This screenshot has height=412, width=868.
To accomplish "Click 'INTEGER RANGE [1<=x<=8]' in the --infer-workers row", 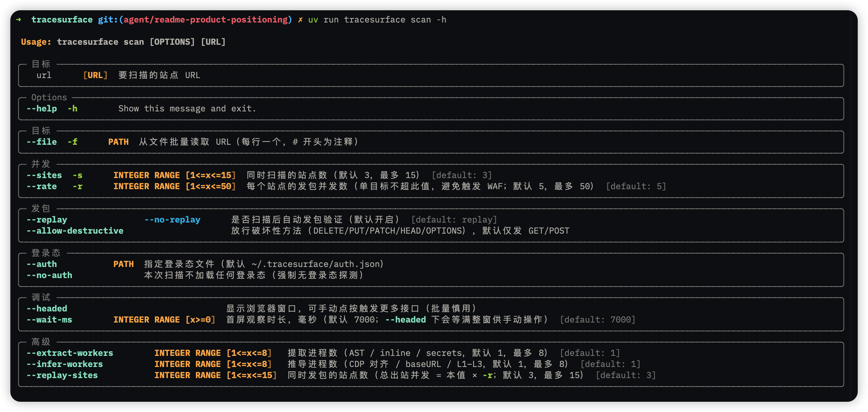I will [x=213, y=364].
